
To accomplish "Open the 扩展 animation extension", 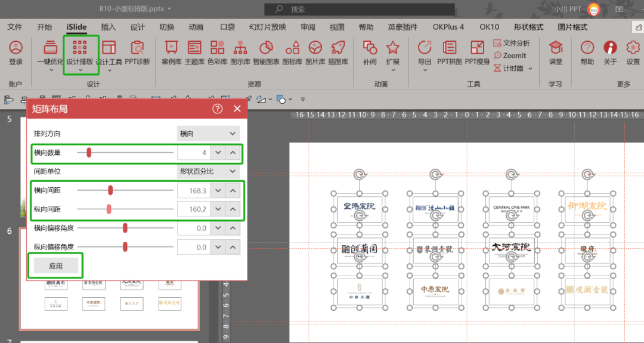I will (393, 55).
